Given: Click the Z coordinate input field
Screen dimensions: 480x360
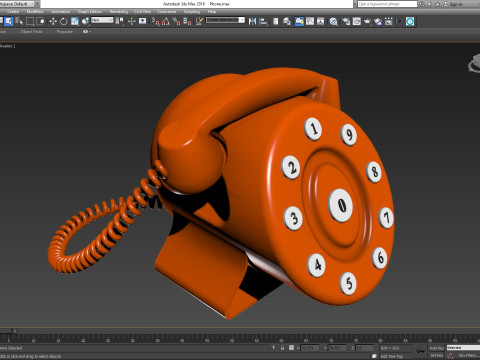Looking at the screenshot, I should [x=364, y=348].
